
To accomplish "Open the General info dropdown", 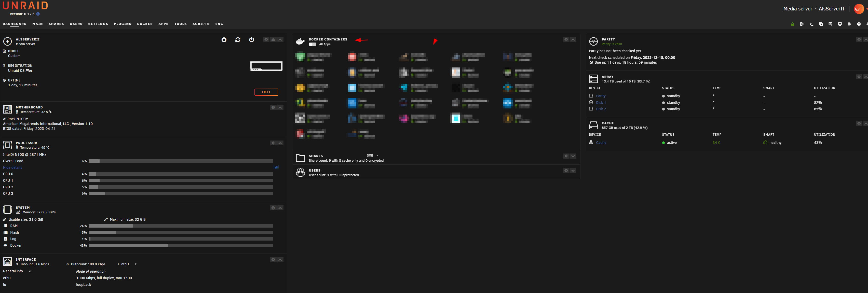I will click(17, 271).
